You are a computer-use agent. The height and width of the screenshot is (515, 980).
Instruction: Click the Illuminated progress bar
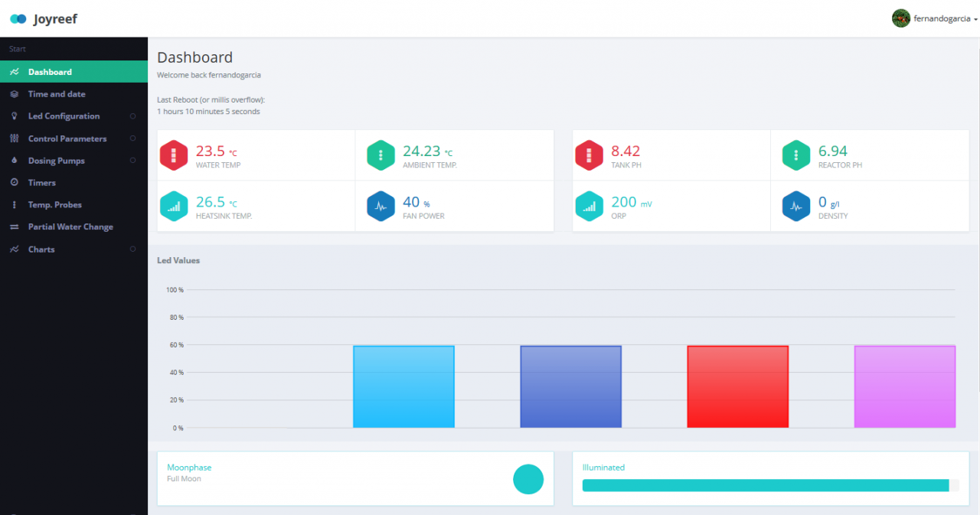tap(766, 485)
